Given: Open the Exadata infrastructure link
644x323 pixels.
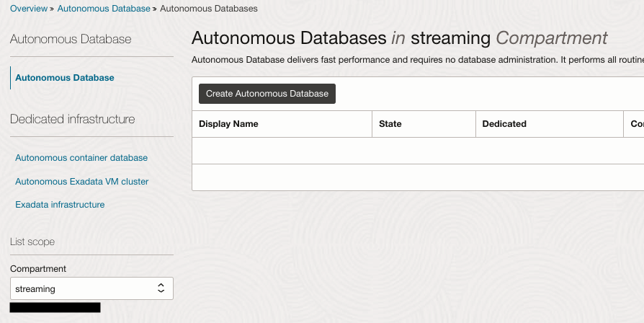Looking at the screenshot, I should [60, 205].
